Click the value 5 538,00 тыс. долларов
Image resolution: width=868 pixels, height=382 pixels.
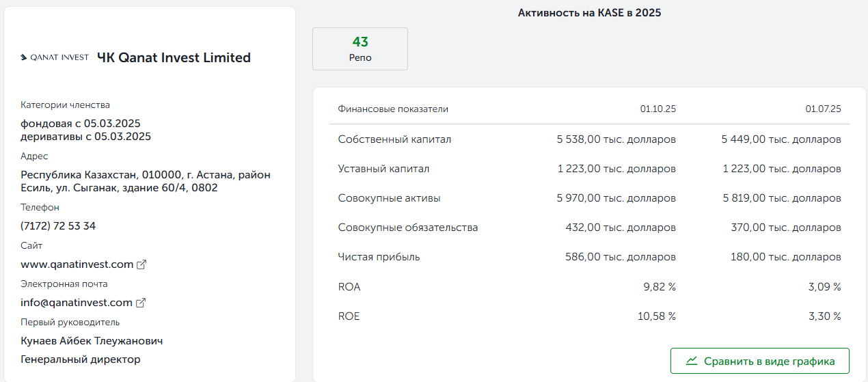click(x=616, y=139)
